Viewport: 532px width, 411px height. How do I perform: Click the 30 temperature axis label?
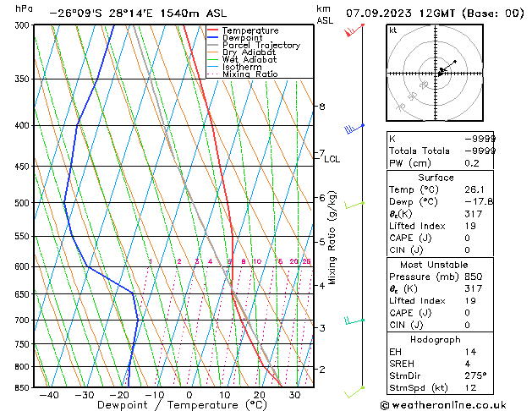pyautogui.click(x=294, y=395)
